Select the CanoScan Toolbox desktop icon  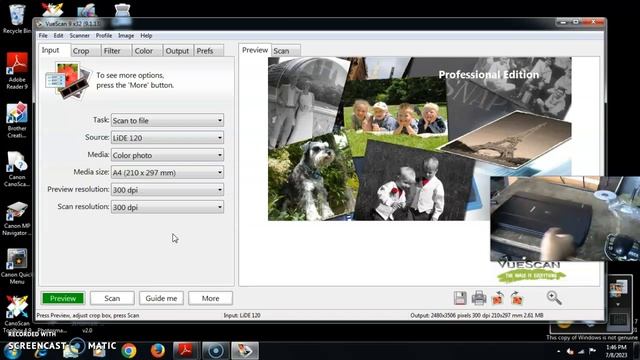(x=17, y=314)
